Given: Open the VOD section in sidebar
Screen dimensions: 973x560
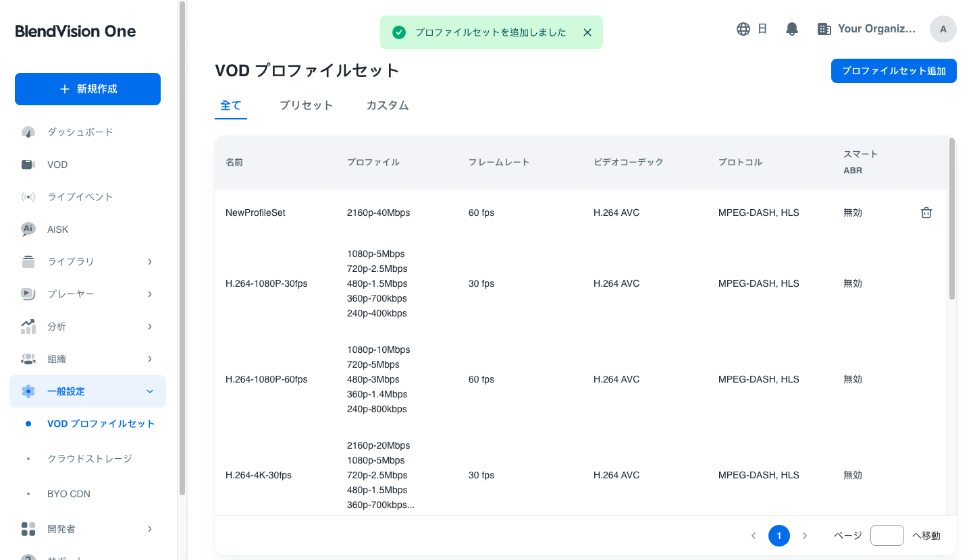Looking at the screenshot, I should click(57, 165).
